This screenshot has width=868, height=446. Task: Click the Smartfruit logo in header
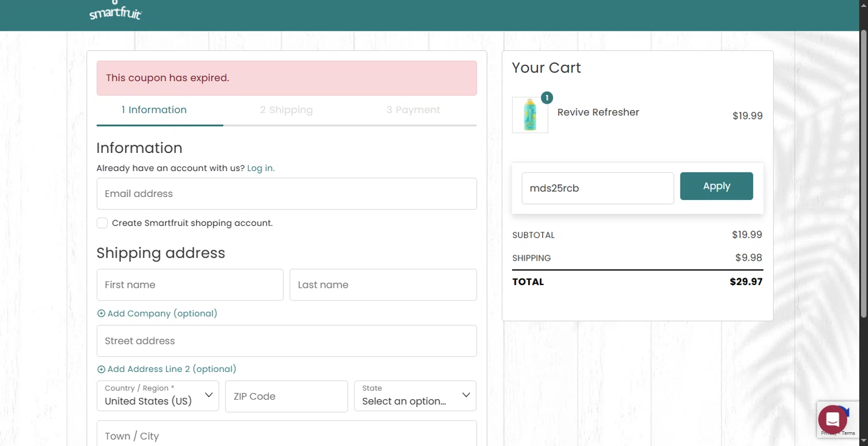115,10
